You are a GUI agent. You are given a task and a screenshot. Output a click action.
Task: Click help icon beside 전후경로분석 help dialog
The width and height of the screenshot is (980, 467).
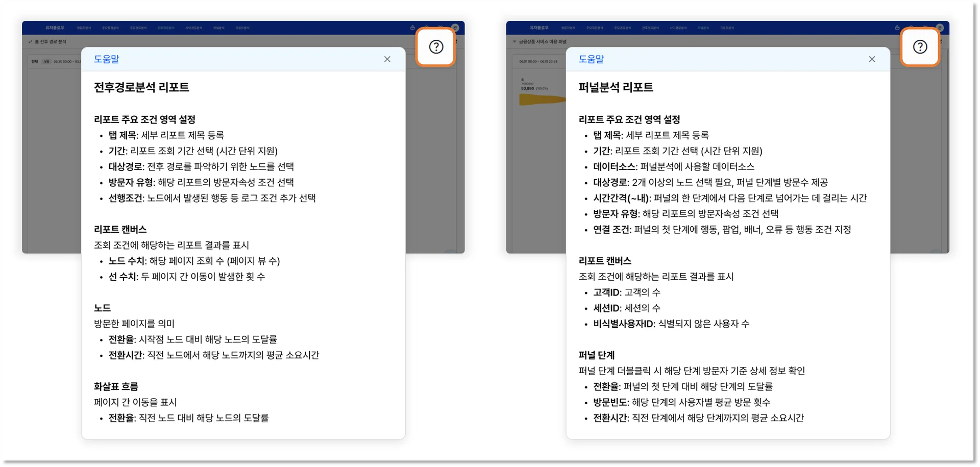click(436, 47)
